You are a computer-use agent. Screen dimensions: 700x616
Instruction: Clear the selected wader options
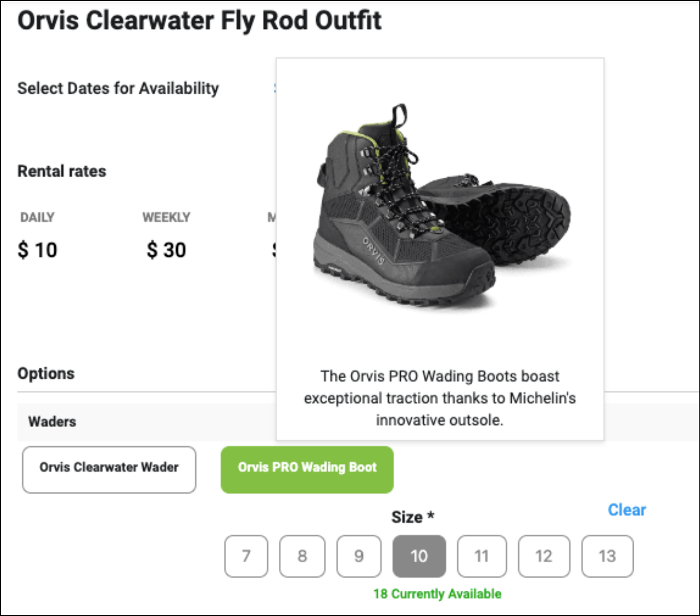(626, 510)
